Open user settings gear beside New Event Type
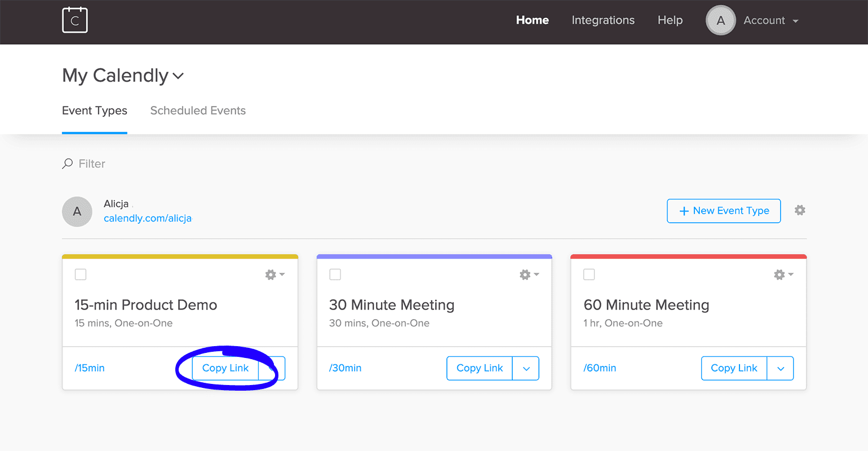 click(800, 210)
